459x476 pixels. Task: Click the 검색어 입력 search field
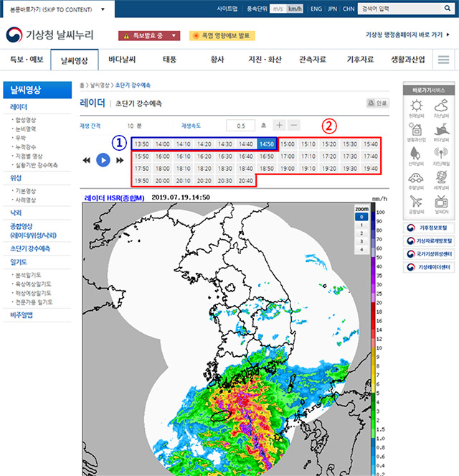pyautogui.click(x=400, y=9)
